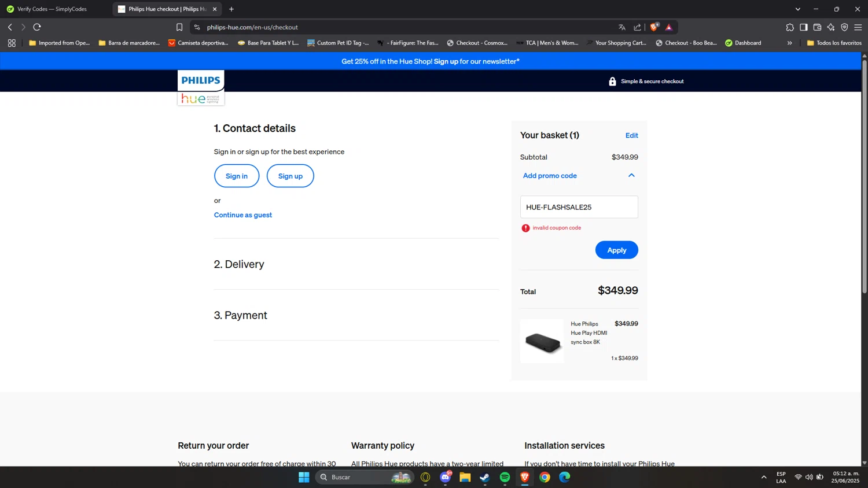The height and width of the screenshot is (488, 868).
Task: Reload the checkout page
Action: (37, 27)
